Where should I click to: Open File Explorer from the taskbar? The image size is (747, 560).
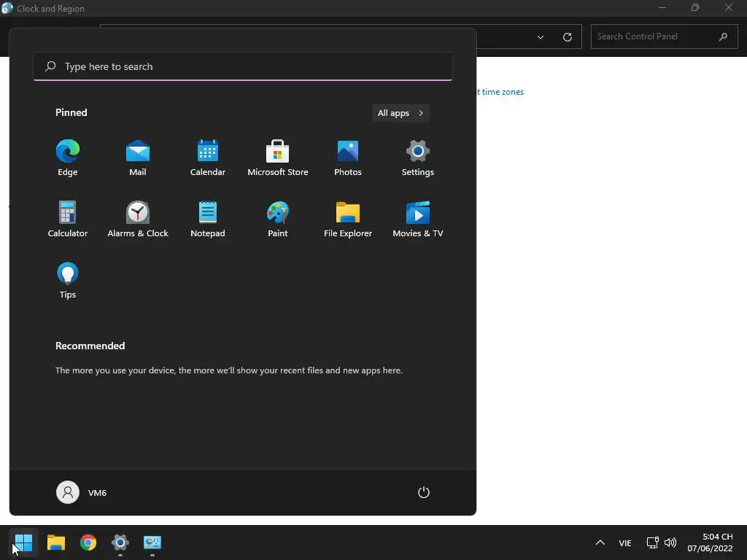(55, 542)
